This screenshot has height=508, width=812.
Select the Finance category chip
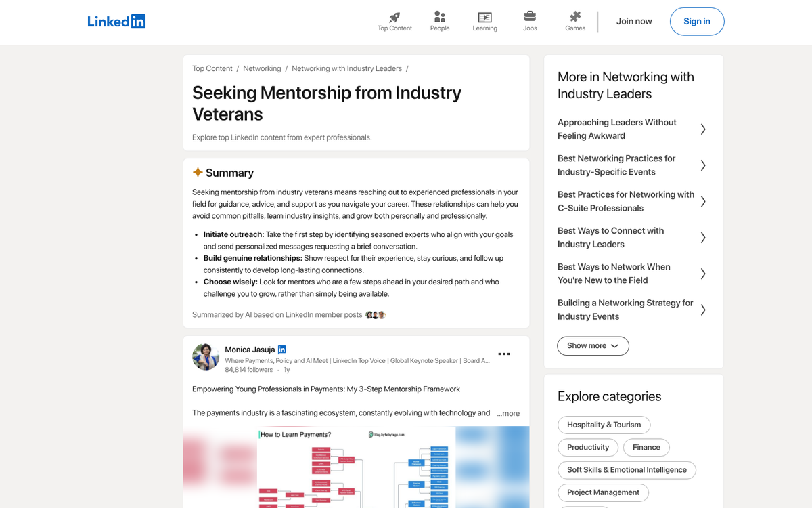(x=646, y=447)
